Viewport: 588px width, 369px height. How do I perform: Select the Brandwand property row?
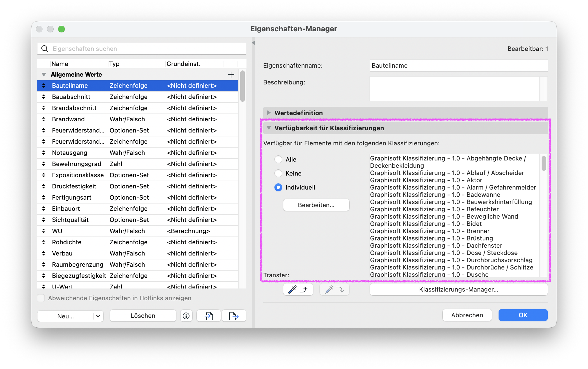tap(137, 119)
